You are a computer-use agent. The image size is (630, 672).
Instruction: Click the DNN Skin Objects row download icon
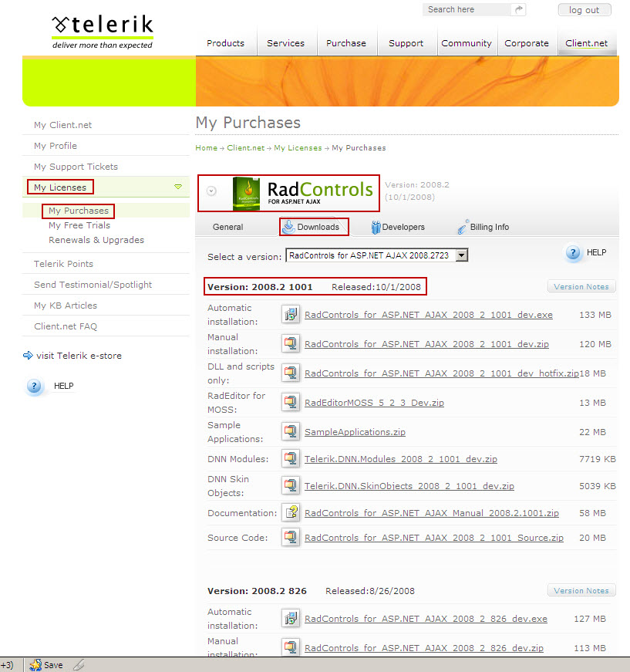(x=291, y=486)
